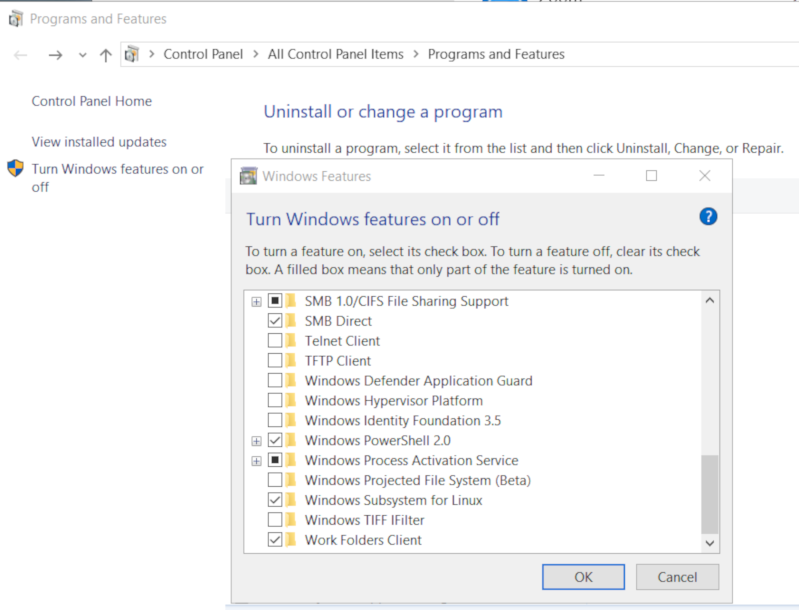Open View installed updates link

99,142
